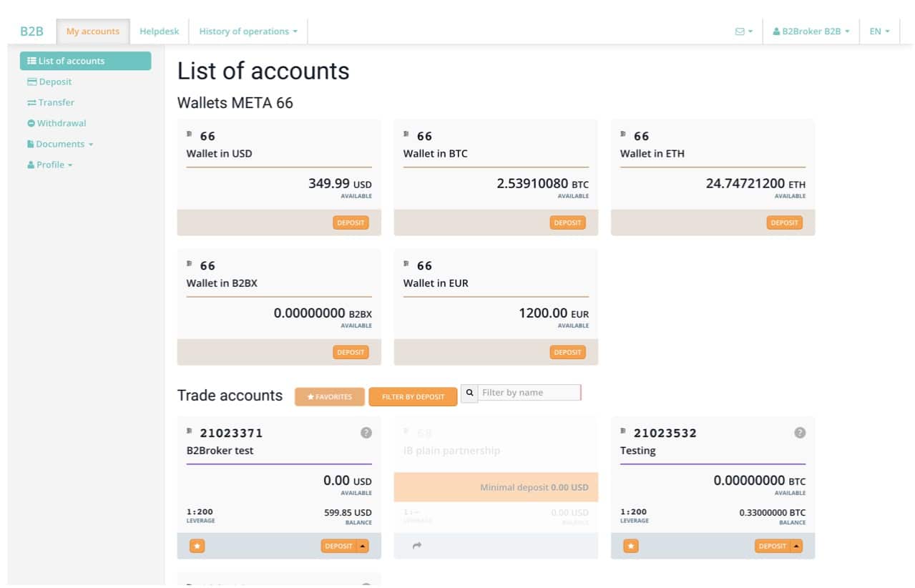Click the envelope messages icon in header
Screen dimensions: 915x588
coord(743,31)
